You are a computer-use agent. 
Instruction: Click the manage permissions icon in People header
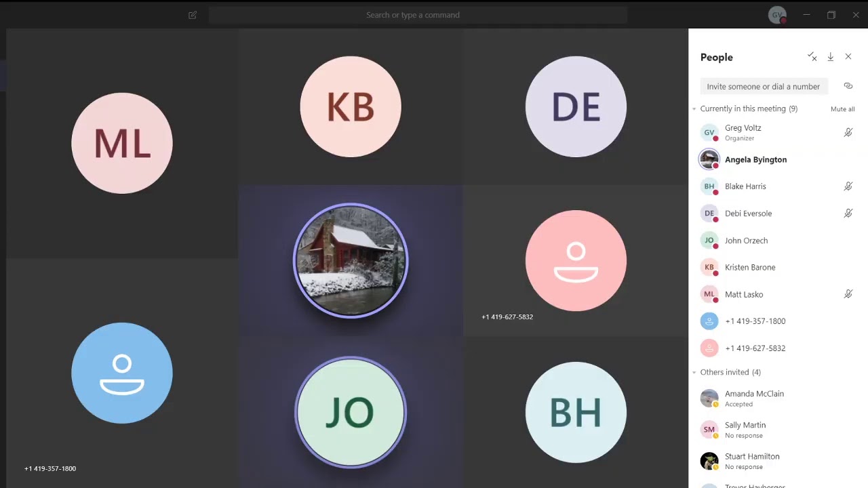click(812, 57)
